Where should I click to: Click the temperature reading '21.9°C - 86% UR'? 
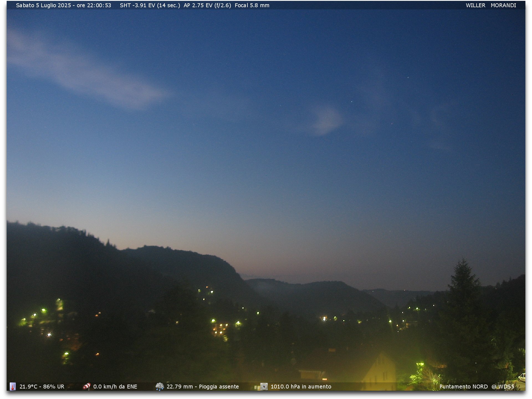[42, 387]
